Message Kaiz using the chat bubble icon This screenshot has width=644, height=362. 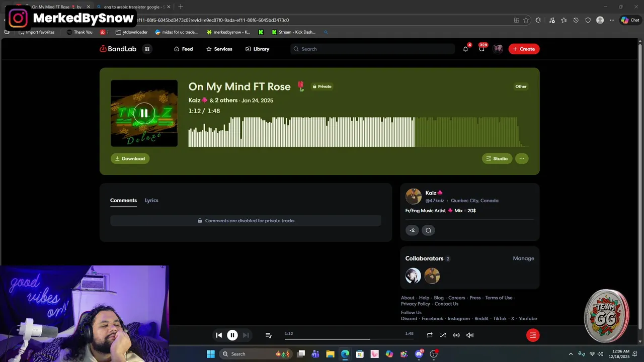[x=428, y=230]
